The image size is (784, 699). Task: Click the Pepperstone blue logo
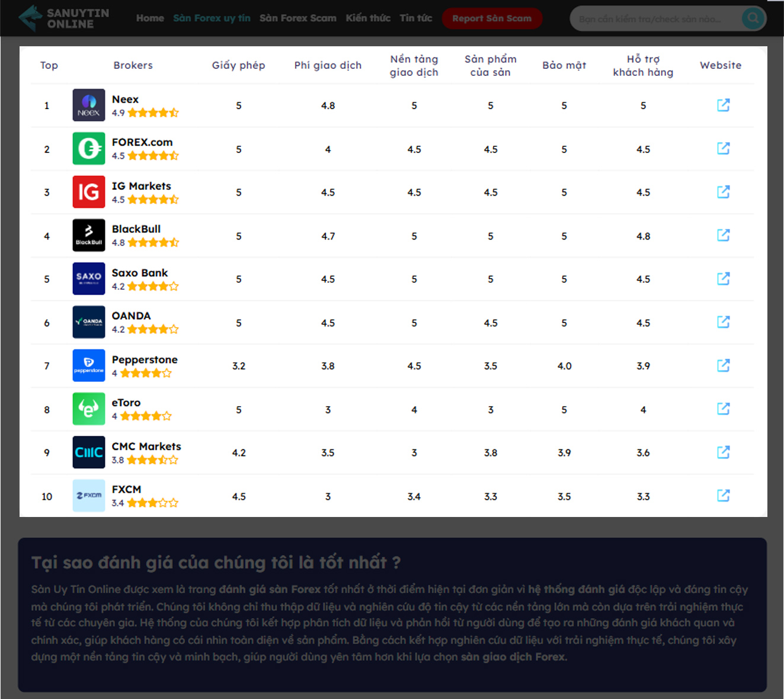89,365
